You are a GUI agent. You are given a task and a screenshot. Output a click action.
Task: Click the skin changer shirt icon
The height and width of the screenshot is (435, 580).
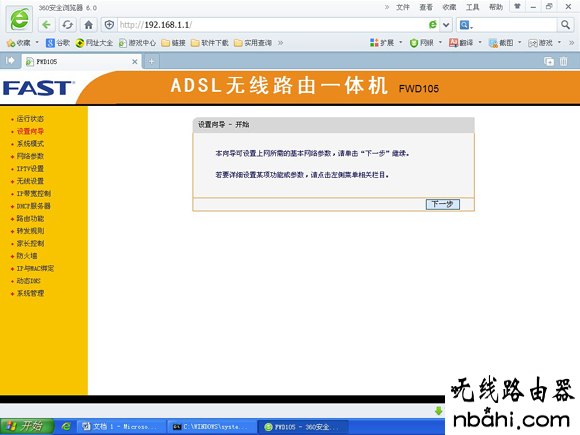[517, 6]
